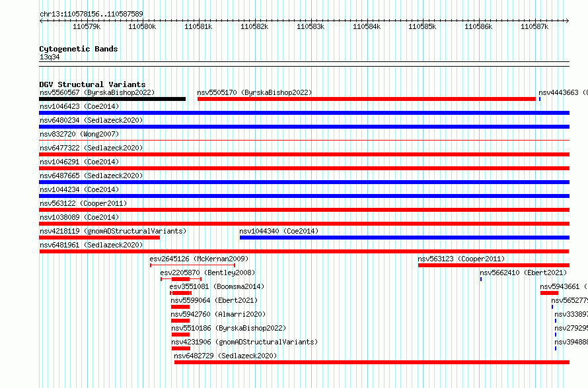Image resolution: width=588 pixels, height=388 pixels.
Task: Click nsv4231906 (gnomADStructuralVariants) label
Action: coord(245,342)
